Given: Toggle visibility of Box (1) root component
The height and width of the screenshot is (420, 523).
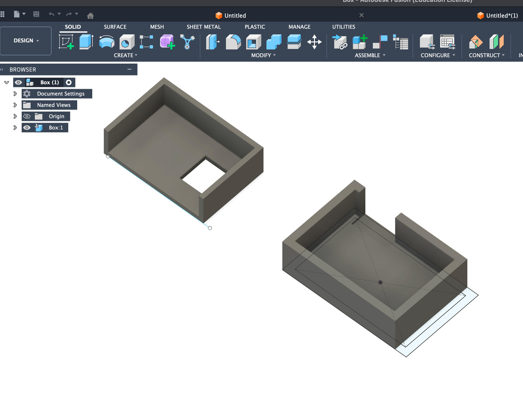Looking at the screenshot, I should pos(18,82).
